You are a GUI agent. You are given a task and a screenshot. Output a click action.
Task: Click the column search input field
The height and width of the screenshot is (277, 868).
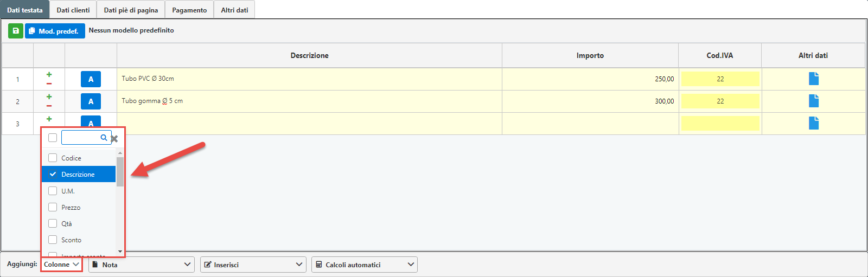pyautogui.click(x=81, y=138)
